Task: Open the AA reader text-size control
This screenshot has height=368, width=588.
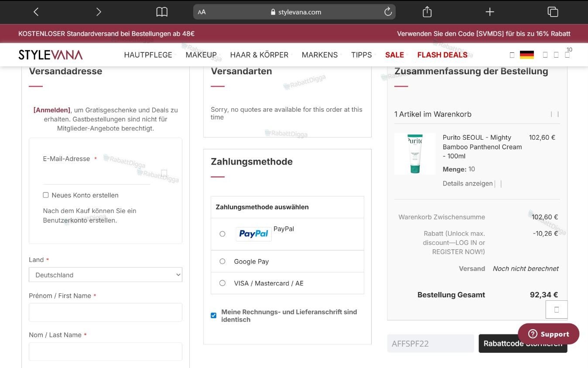Action: point(202,12)
